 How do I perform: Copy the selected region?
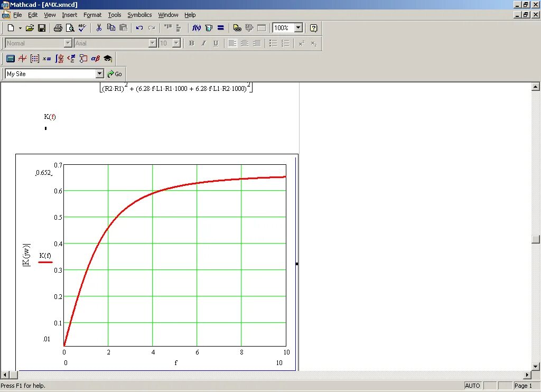(x=111, y=28)
